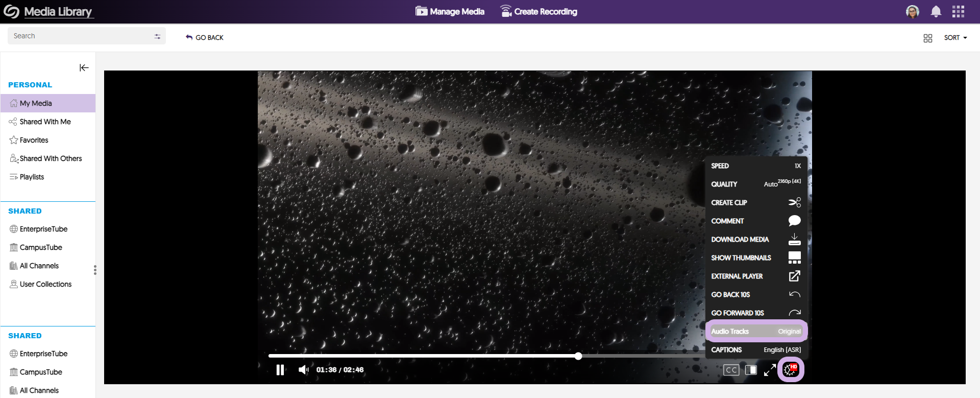The image size is (980, 398).
Task: Click the video progress bar handle
Action: coord(578,356)
